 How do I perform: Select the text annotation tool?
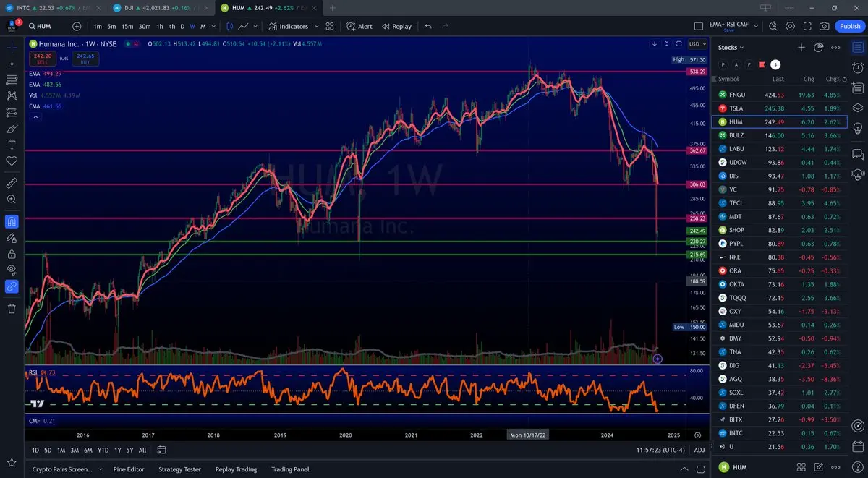[12, 145]
